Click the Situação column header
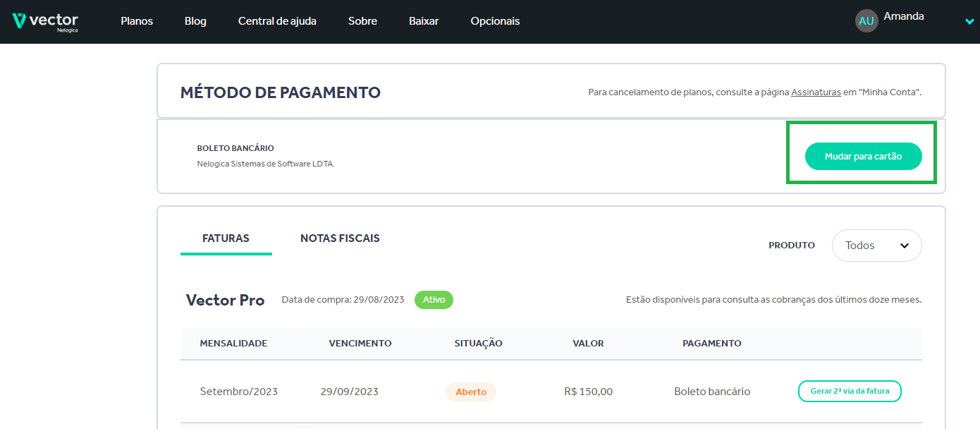The image size is (980, 429). 478,344
